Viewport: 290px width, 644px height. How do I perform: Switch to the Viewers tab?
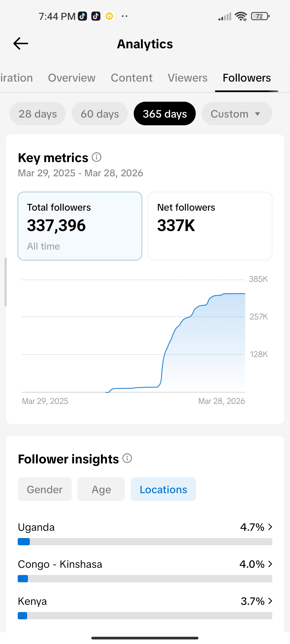(x=187, y=78)
